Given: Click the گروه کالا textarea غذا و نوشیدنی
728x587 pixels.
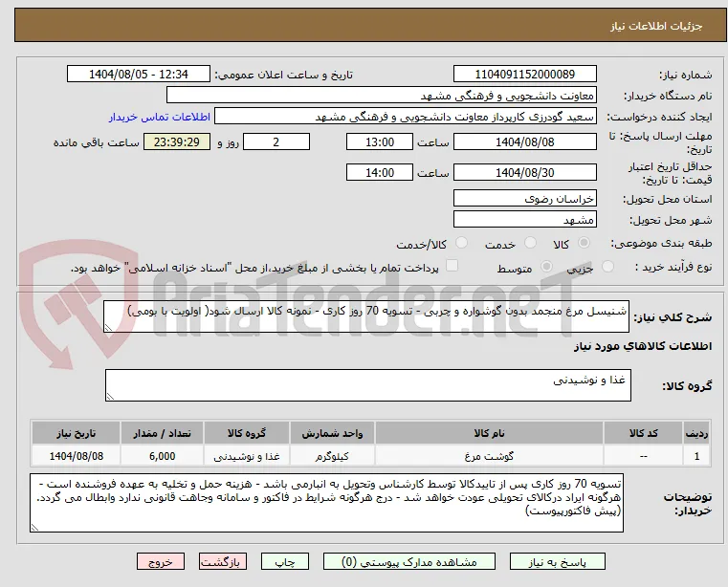Looking at the screenshot, I should 368,385.
